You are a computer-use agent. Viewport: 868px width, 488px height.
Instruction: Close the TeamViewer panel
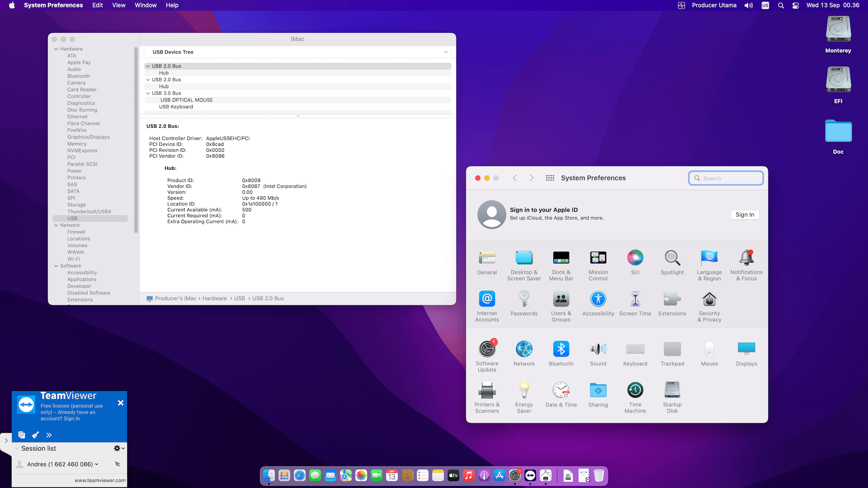point(121,403)
